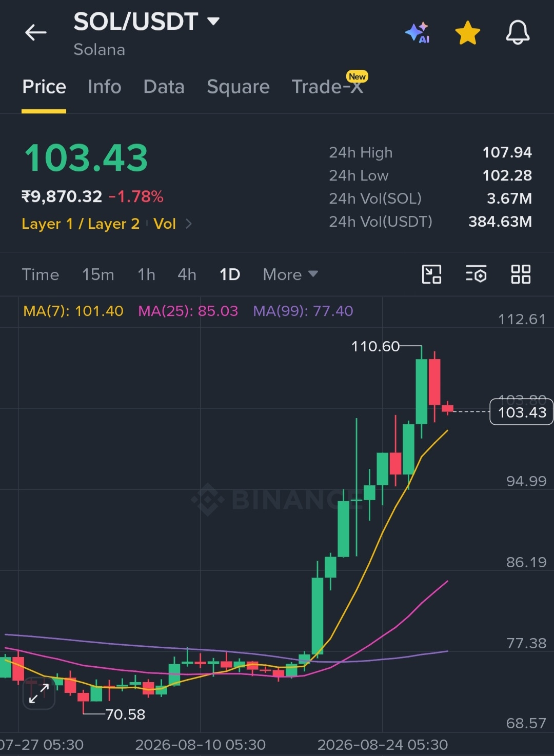Toggle the favorite star for SOL/USDT
Image resolution: width=554 pixels, height=756 pixels.
coord(468,33)
